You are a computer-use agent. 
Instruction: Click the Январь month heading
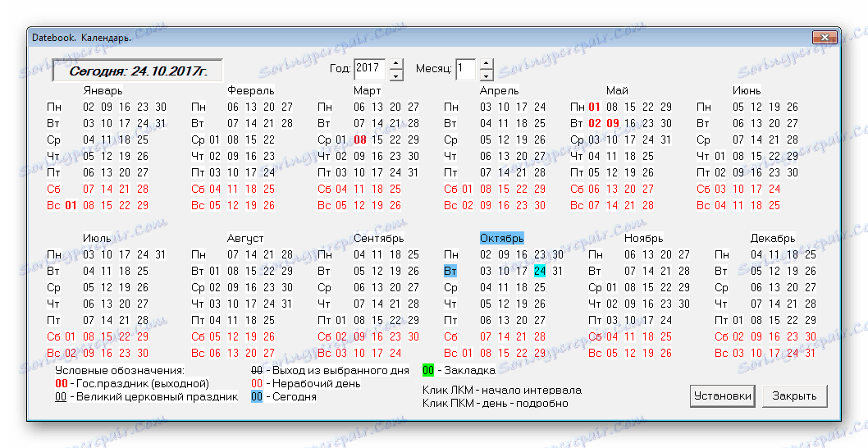coord(103,90)
